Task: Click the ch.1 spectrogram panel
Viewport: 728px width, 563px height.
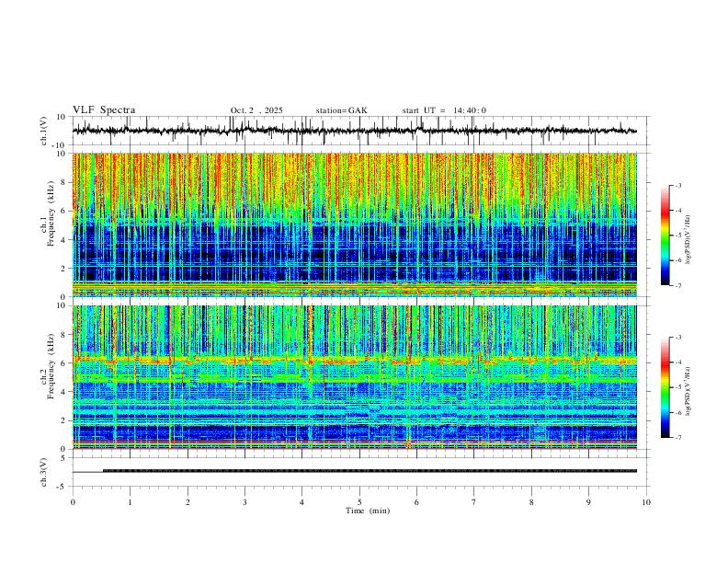Action: [354, 224]
